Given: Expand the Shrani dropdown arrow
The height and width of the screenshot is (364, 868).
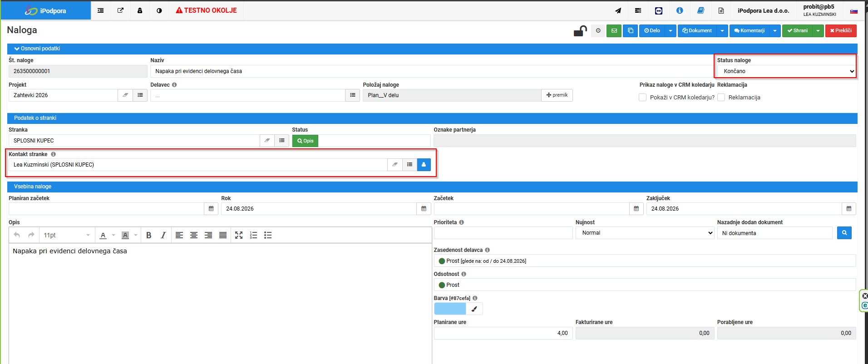Looking at the screenshot, I should pos(818,31).
